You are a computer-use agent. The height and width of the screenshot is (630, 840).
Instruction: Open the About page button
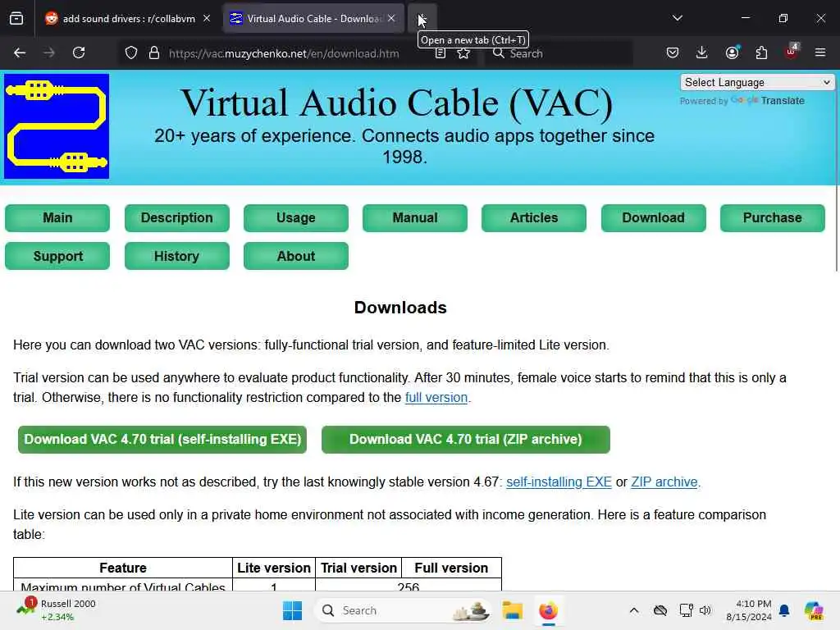pyautogui.click(x=295, y=256)
